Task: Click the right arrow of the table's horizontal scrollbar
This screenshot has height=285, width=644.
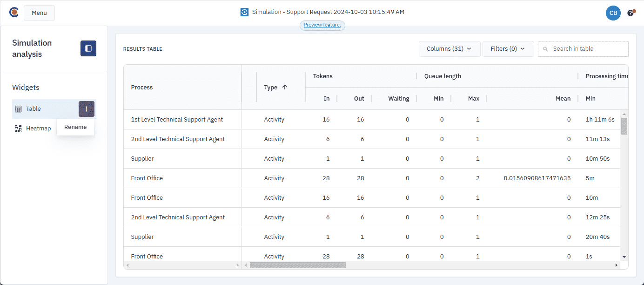Action: [617, 265]
